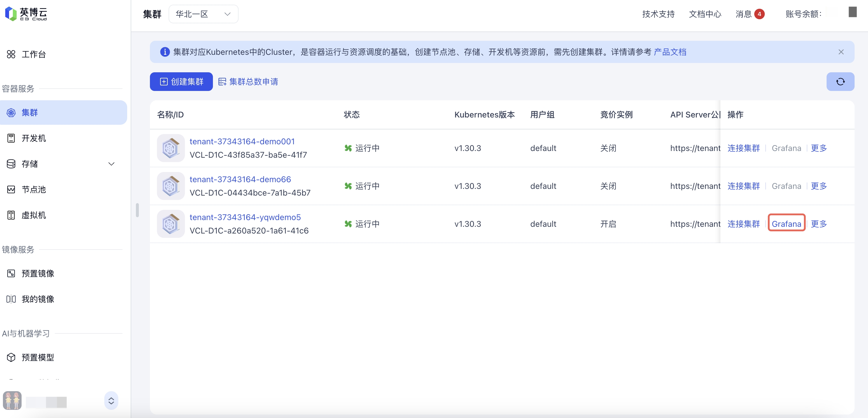Viewport: 868px width, 418px height.
Task: Expand the 存储 sidebar submenu
Action: [111, 164]
